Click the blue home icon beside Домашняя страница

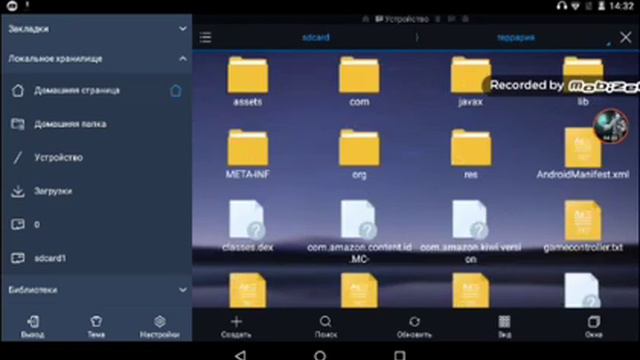[176, 91]
